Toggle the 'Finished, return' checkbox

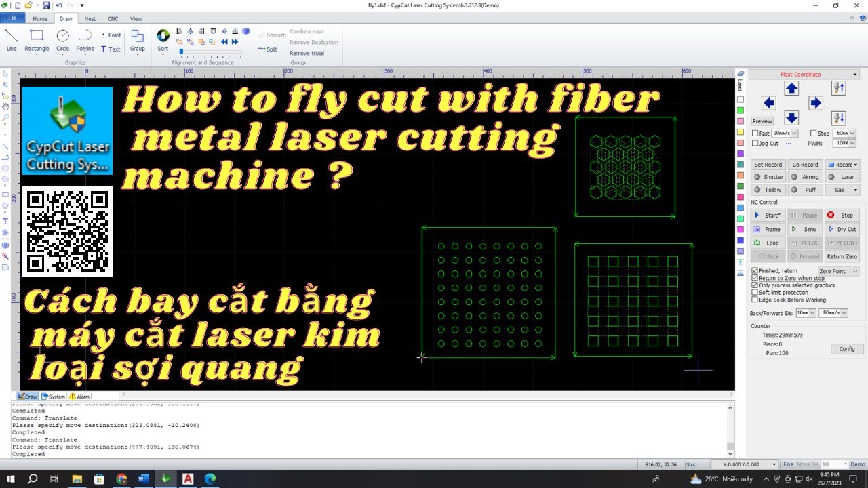pos(755,270)
